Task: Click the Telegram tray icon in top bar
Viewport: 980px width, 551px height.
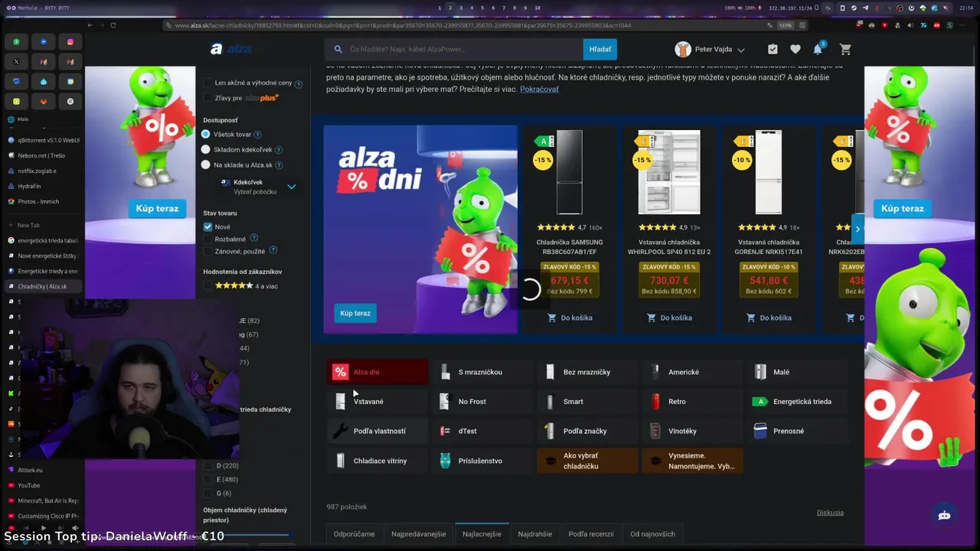Action: click(864, 8)
